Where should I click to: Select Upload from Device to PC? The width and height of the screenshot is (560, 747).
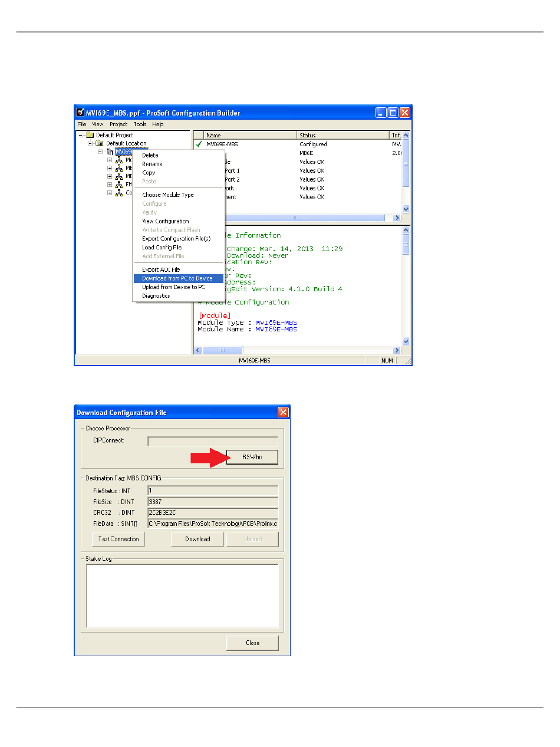pyautogui.click(x=174, y=287)
